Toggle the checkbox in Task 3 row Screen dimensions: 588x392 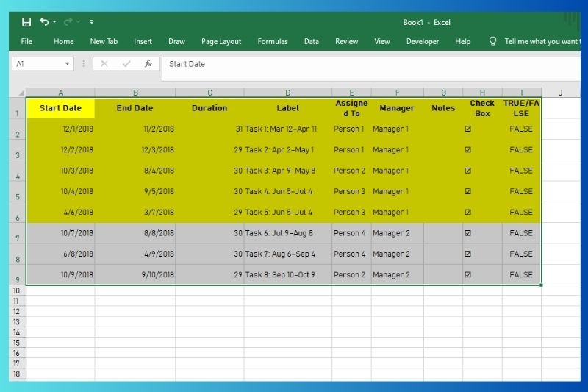(467, 171)
